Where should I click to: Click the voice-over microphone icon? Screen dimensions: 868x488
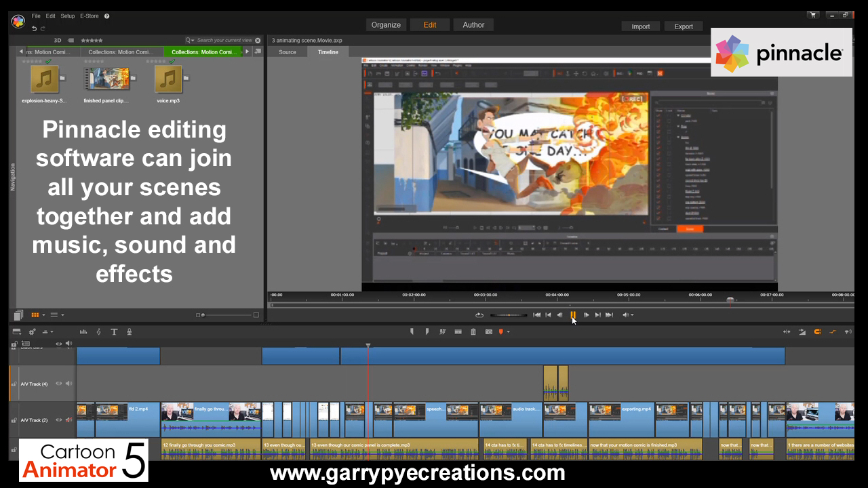pyautogui.click(x=129, y=332)
